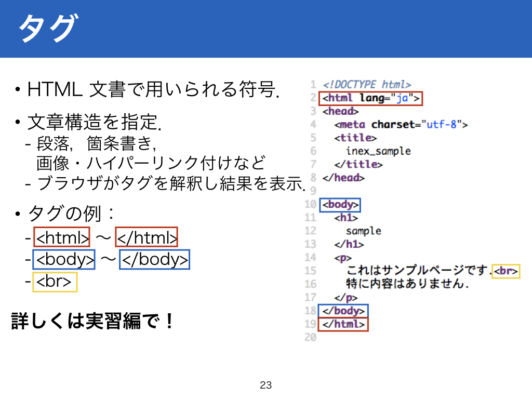Click the '<body>' code on line 10
The width and height of the screenshot is (532, 399).
[340, 205]
